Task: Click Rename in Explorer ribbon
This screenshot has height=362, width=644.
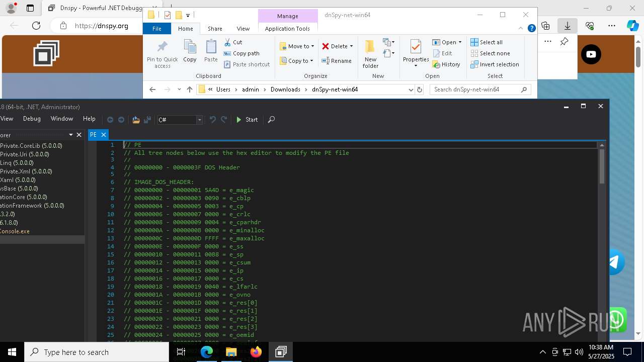Action: pyautogui.click(x=337, y=61)
